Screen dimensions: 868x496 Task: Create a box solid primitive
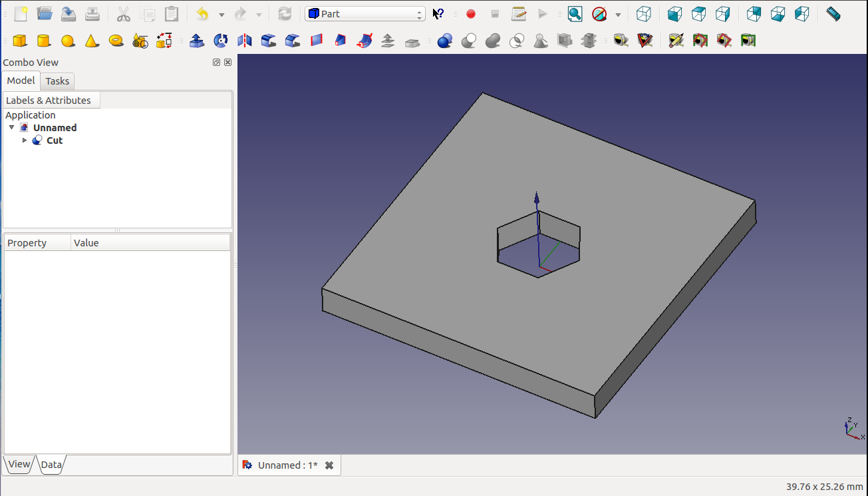[x=20, y=41]
